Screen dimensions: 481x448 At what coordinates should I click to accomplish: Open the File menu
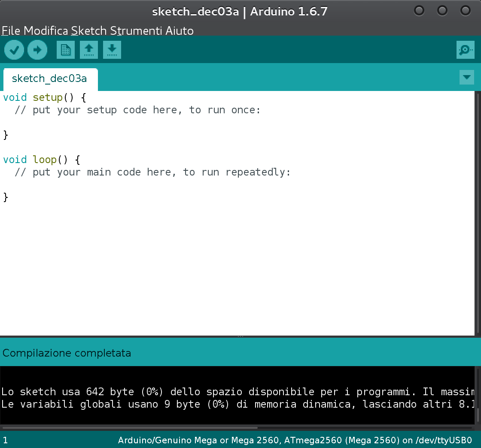click(x=11, y=30)
